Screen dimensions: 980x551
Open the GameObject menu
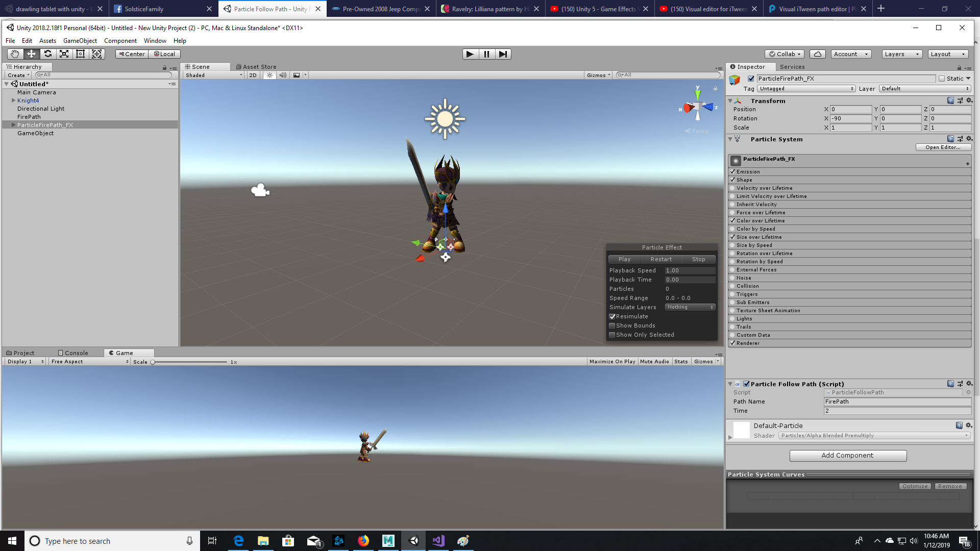click(80, 40)
